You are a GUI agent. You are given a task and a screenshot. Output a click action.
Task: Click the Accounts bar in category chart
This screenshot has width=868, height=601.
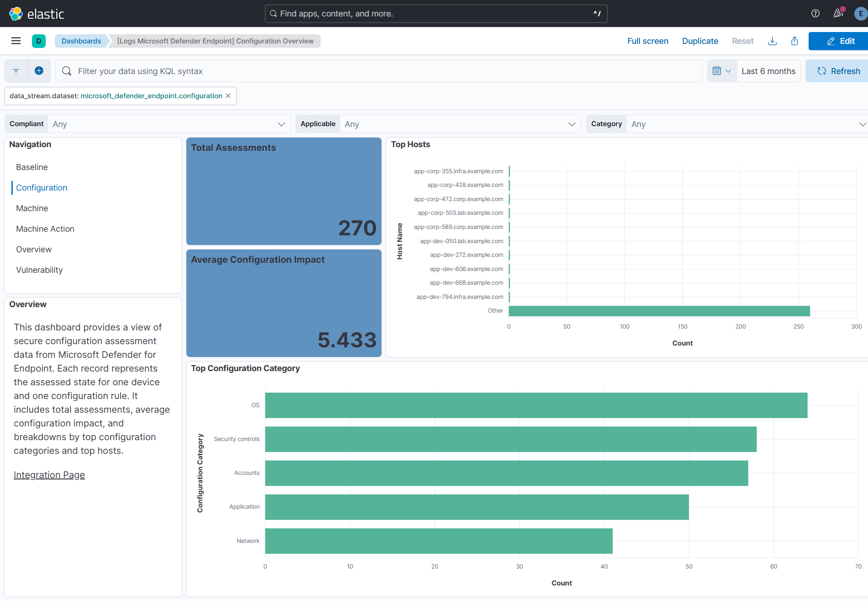(507, 473)
